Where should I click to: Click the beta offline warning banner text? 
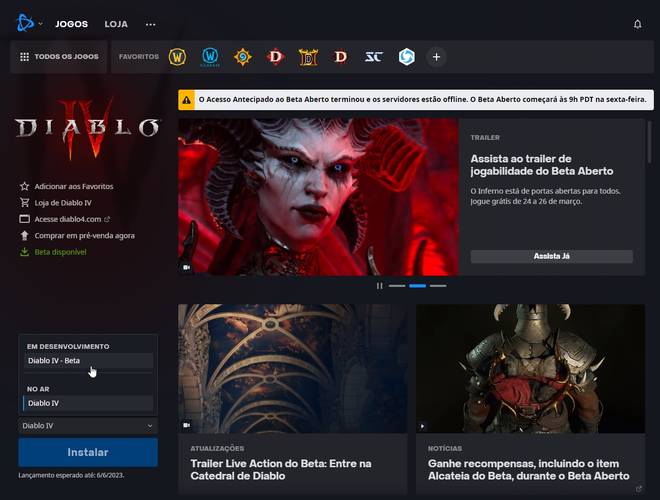tap(422, 100)
